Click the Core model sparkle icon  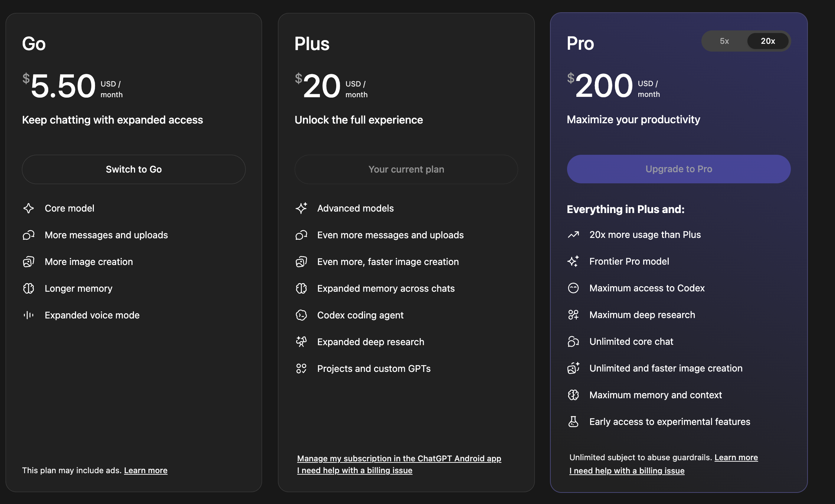pyautogui.click(x=29, y=208)
